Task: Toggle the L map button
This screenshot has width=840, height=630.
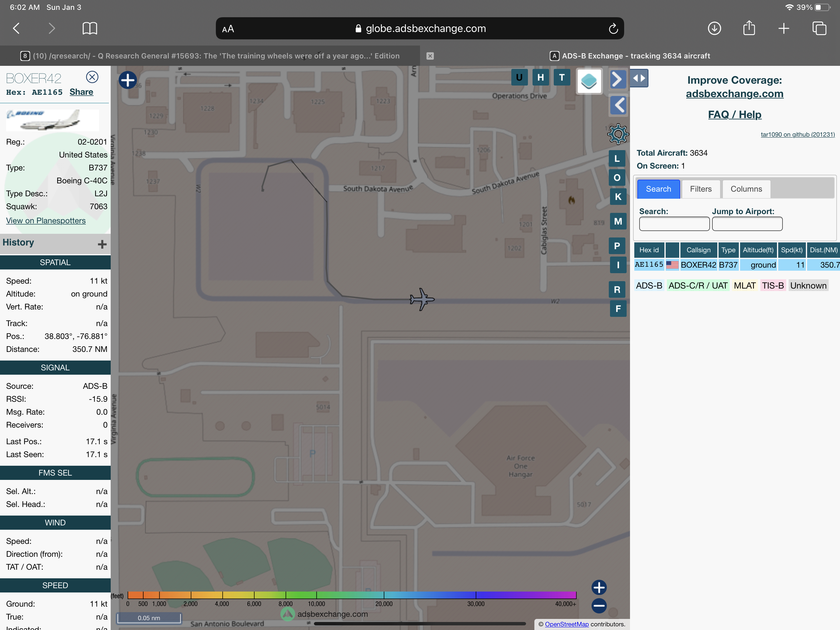Action: tap(617, 158)
